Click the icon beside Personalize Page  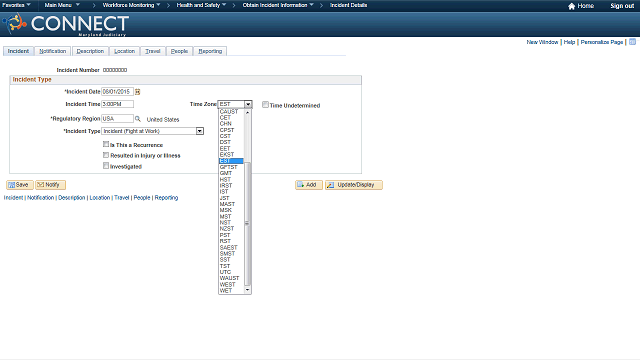(632, 42)
